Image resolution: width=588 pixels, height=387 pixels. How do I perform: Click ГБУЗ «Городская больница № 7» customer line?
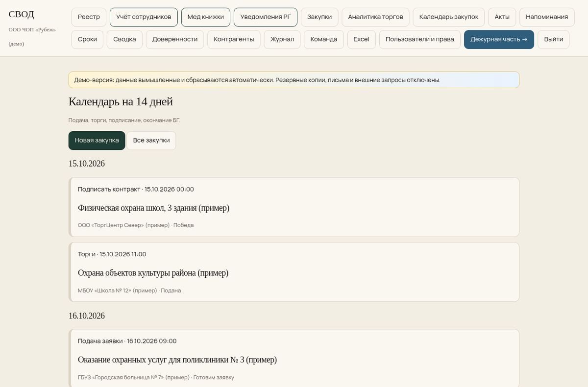click(156, 377)
